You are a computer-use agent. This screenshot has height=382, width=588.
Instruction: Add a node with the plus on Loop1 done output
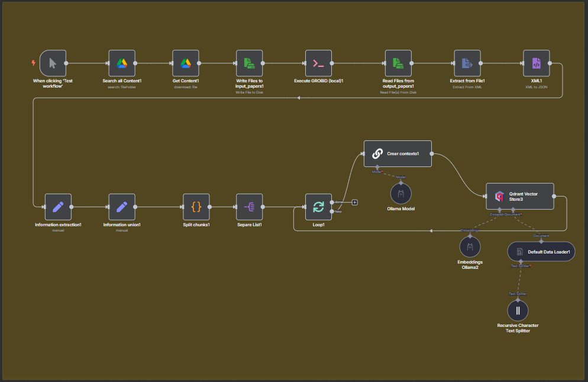355,203
